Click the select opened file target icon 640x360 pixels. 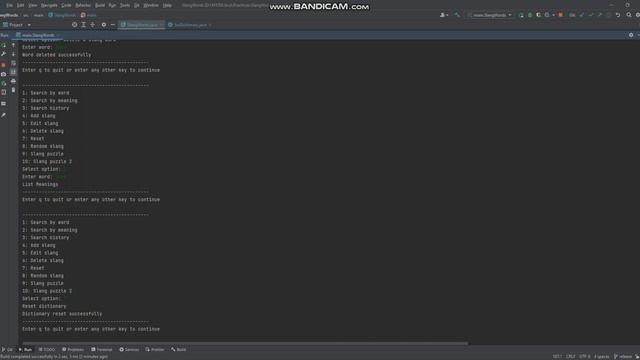[x=74, y=25]
